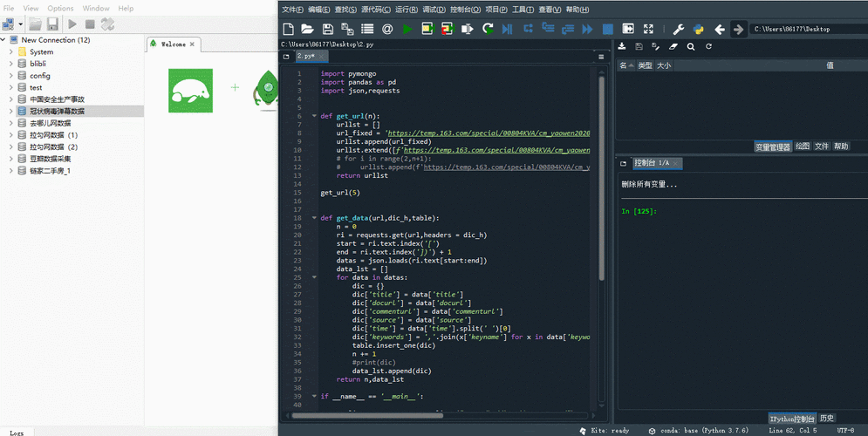The image size is (868, 436).
Task: Click Run cell and advance icon
Action: tap(448, 29)
